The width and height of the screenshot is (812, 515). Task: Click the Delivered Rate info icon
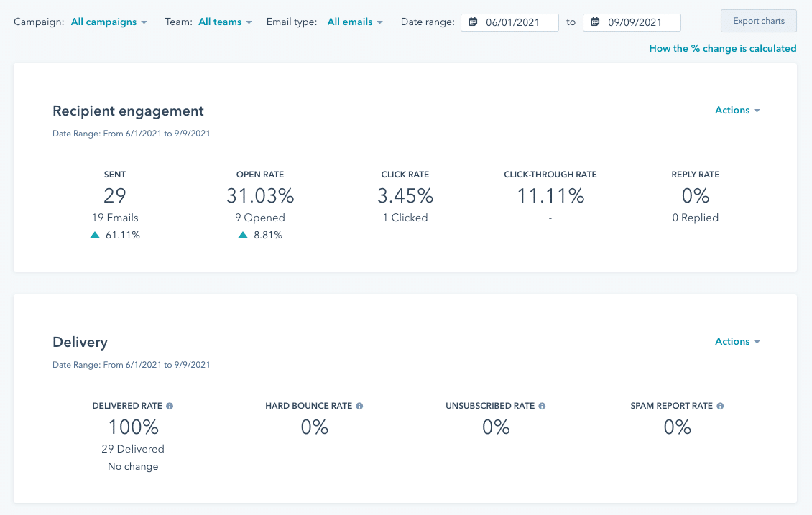(x=170, y=406)
